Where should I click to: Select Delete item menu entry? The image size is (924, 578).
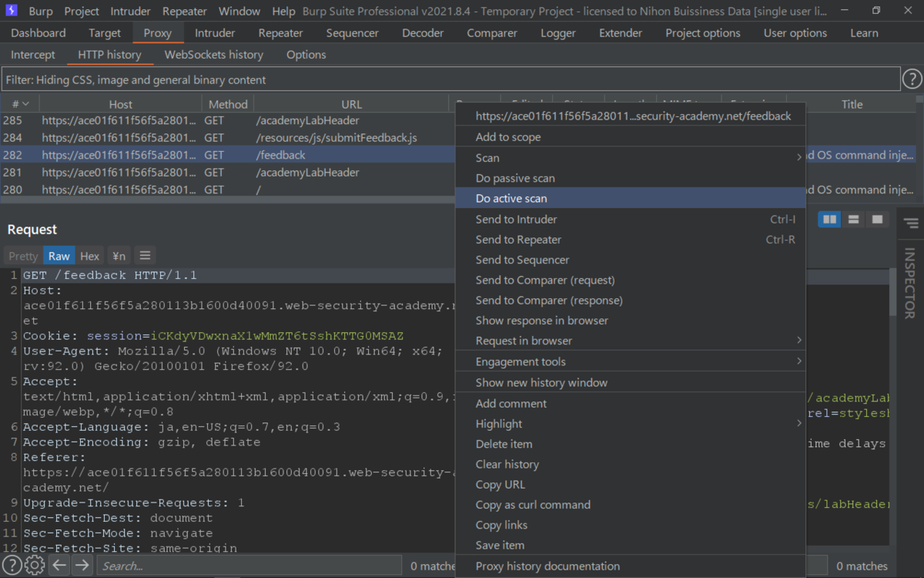coord(630,444)
